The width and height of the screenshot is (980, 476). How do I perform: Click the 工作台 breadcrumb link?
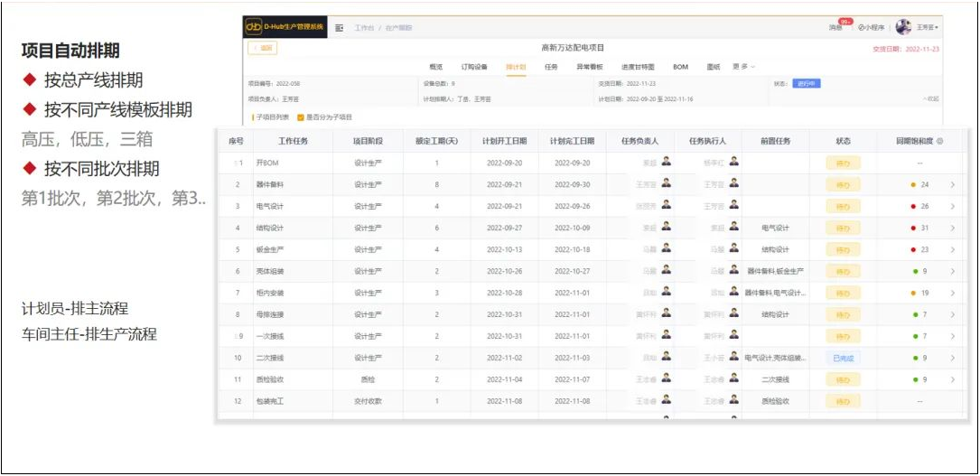tap(363, 28)
